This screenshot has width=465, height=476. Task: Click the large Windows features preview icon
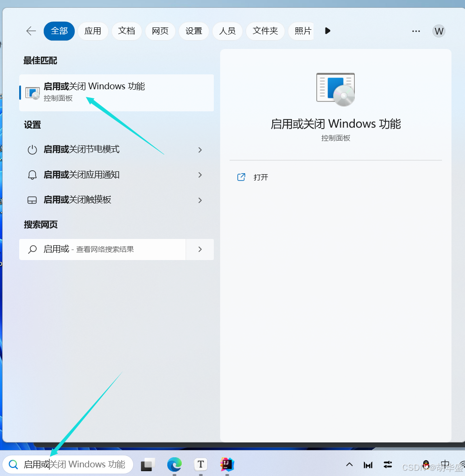pos(336,90)
